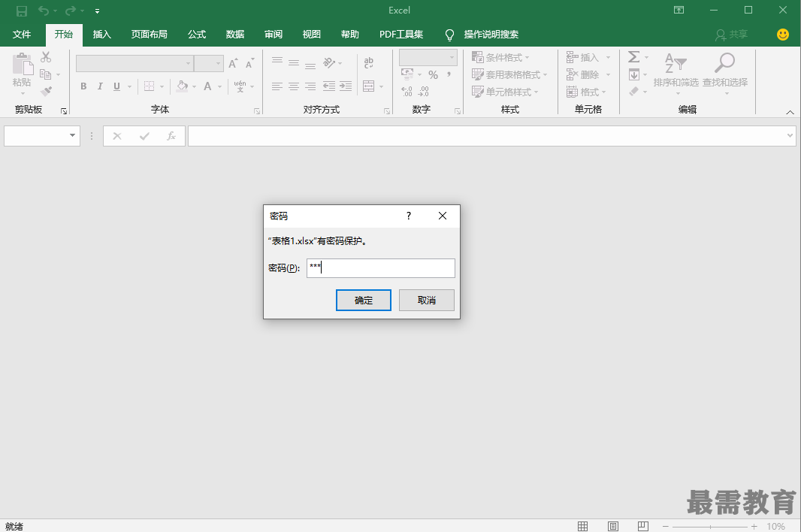
Task: Click the Format Painter brush icon
Action: pyautogui.click(x=46, y=92)
